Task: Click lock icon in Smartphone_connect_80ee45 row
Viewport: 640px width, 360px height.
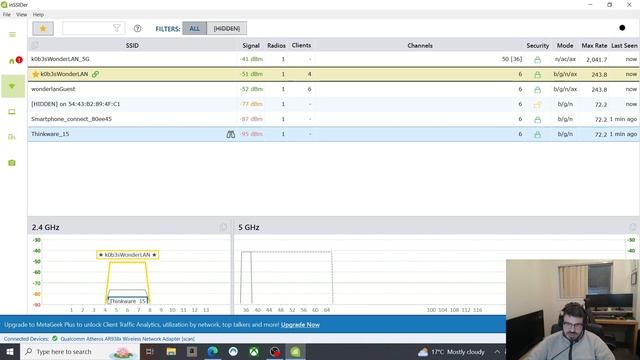Action: click(538, 119)
